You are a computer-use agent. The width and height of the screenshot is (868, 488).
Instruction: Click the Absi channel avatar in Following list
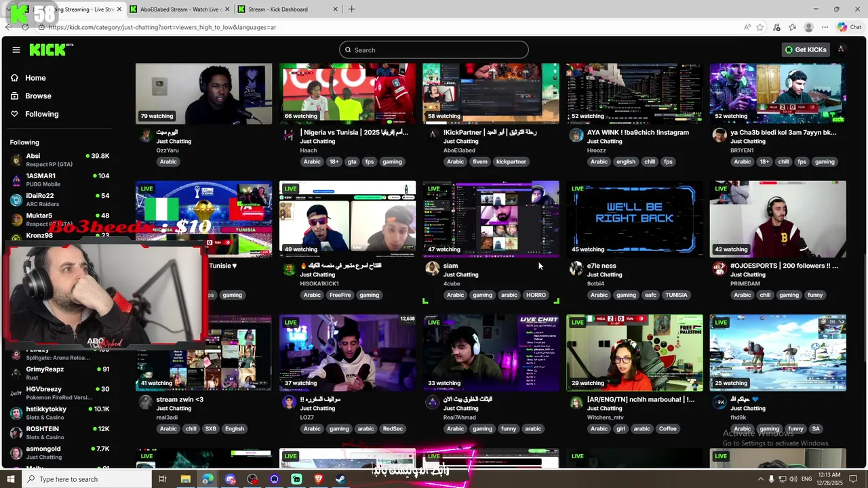coord(16,160)
